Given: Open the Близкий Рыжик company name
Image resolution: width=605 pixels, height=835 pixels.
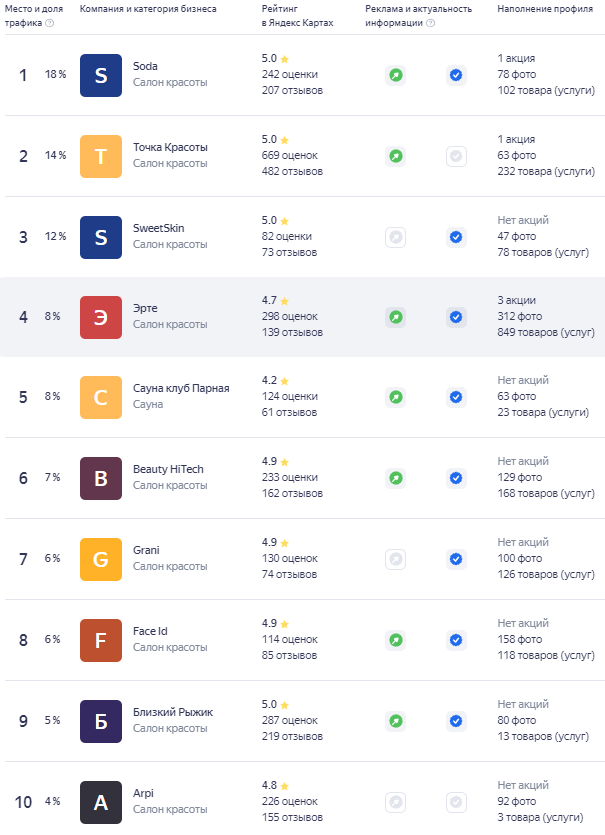Looking at the screenshot, I should (172, 712).
